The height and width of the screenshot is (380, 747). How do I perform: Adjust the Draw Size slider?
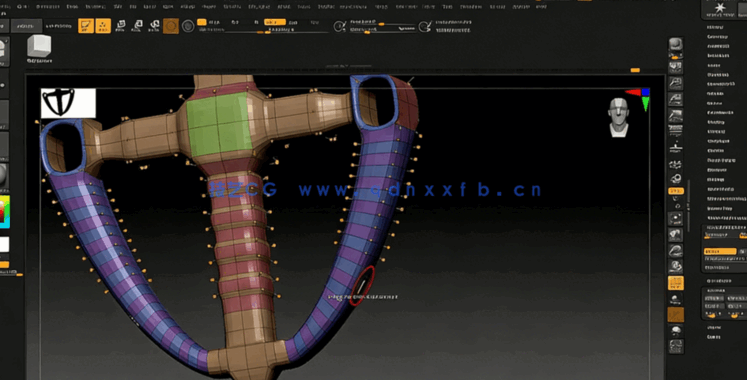384,30
